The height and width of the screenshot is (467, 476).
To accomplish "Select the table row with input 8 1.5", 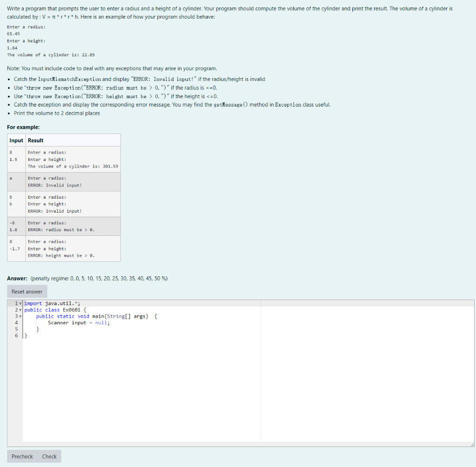I will pyautogui.click(x=64, y=159).
